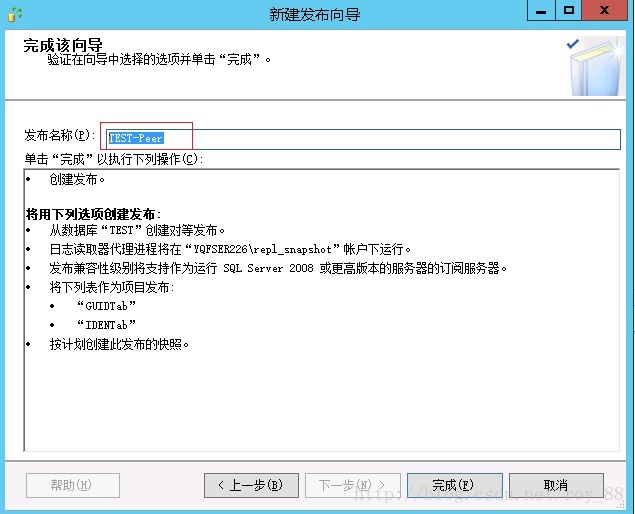Select the summary line 创建发布。
Viewport: 635px width, 514px height.
click(x=77, y=179)
